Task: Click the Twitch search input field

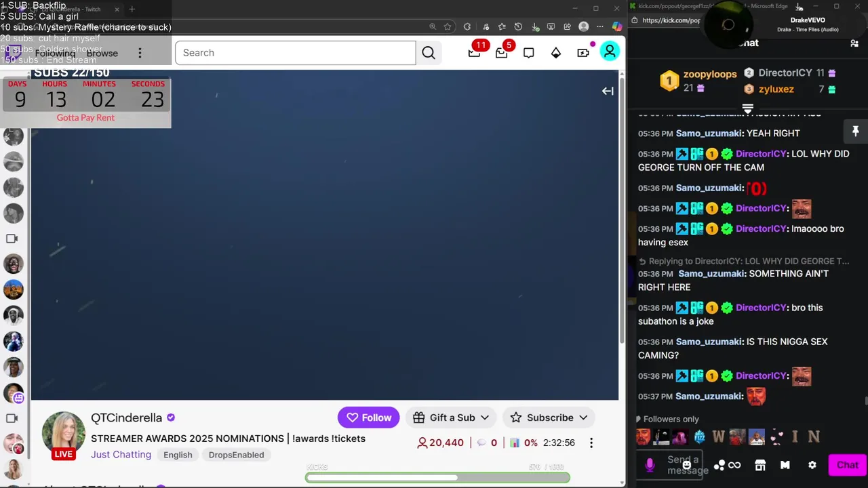Action: [295, 53]
